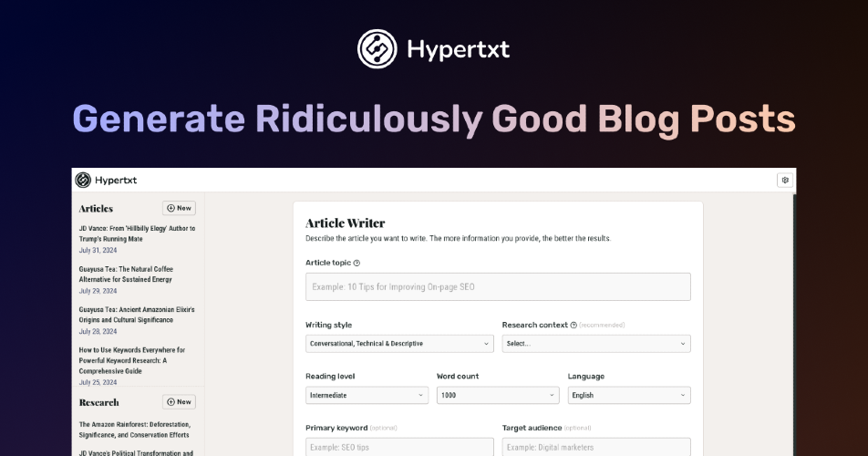Click the Reading level label
The height and width of the screenshot is (456, 868).
coord(330,377)
